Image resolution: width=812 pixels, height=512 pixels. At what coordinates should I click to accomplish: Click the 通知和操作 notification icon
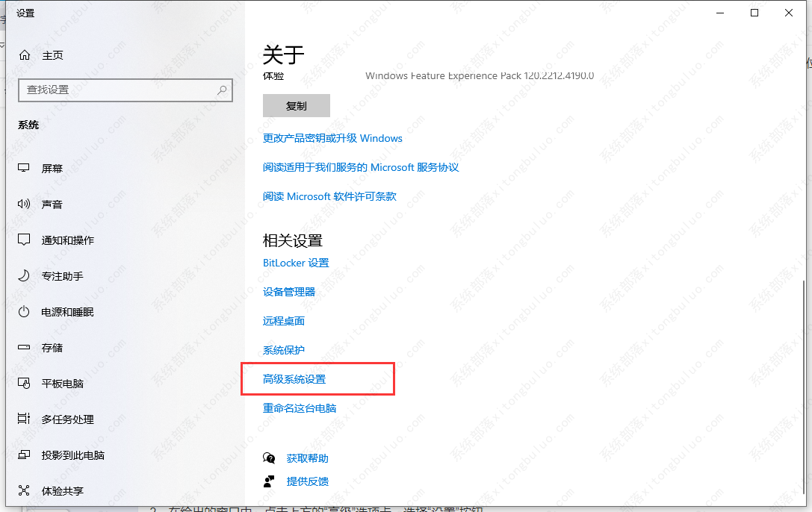[x=24, y=240]
